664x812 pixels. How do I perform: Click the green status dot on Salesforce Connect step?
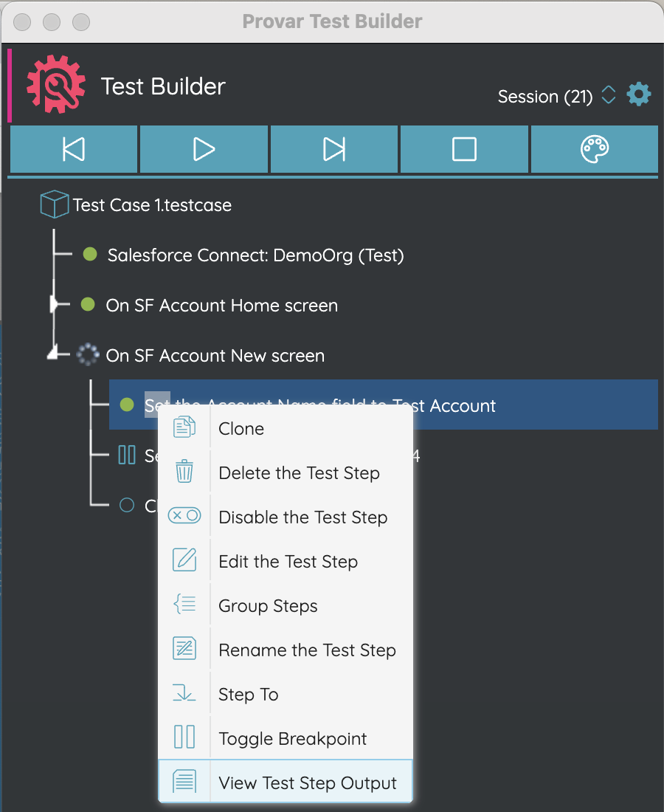[89, 255]
